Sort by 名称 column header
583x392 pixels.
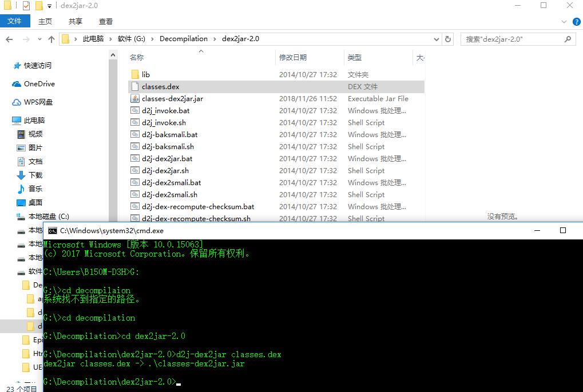(137, 58)
